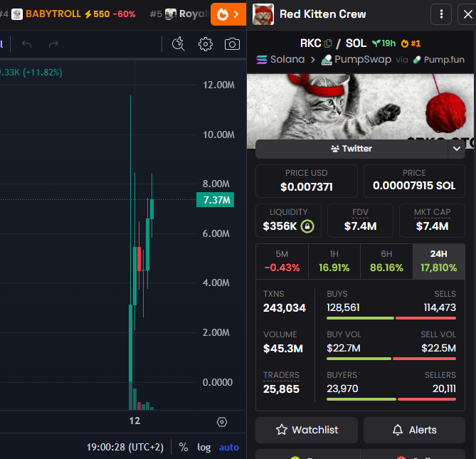Select the 1H timeframe tab
476x459 pixels.
click(334, 261)
